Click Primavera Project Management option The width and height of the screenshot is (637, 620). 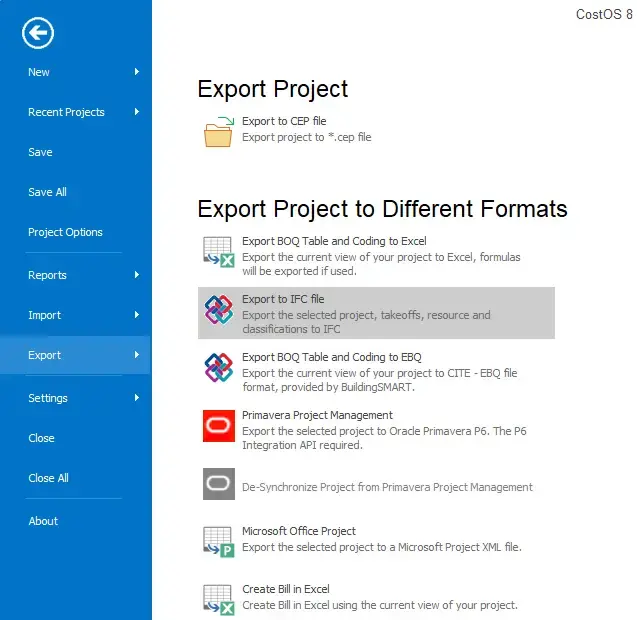pyautogui.click(x=317, y=415)
